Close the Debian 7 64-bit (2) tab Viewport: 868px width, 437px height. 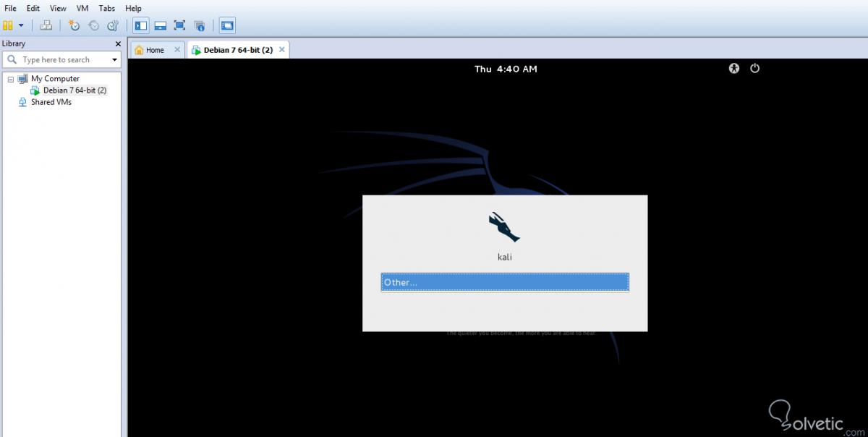[282, 50]
